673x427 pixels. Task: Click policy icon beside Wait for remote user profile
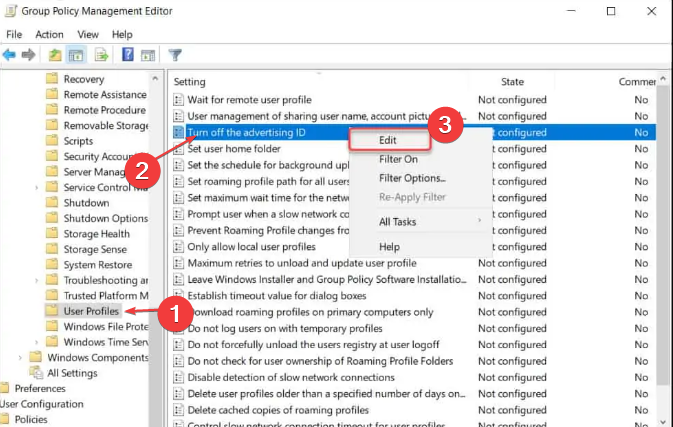pyautogui.click(x=178, y=100)
